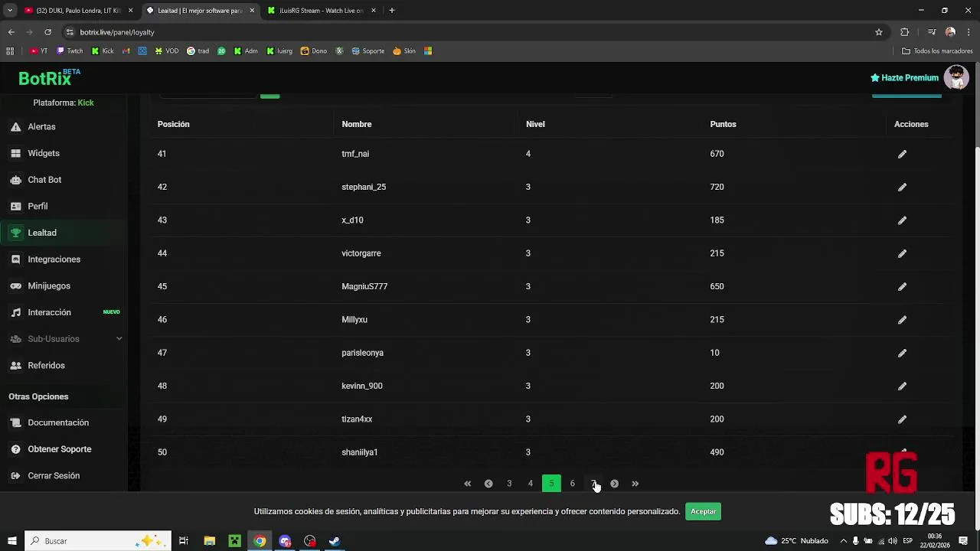Go back in browser history
Image resolution: width=980 pixels, height=551 pixels.
click(11, 32)
